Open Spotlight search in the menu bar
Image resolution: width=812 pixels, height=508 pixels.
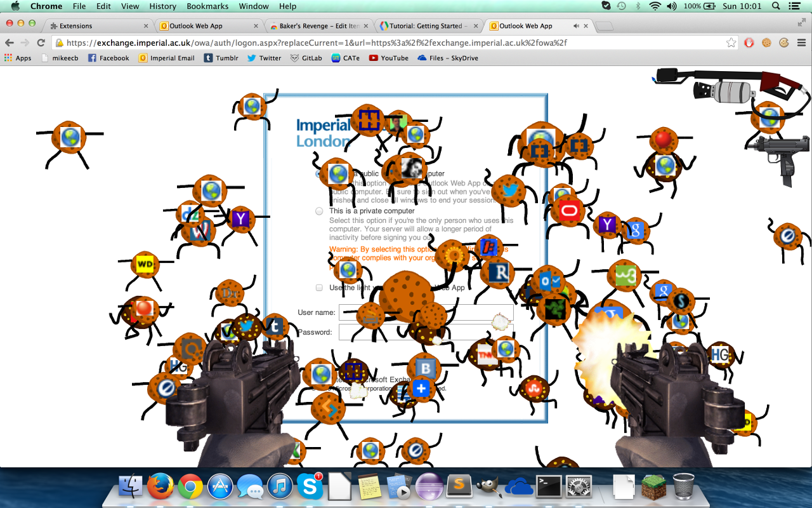tap(776, 6)
